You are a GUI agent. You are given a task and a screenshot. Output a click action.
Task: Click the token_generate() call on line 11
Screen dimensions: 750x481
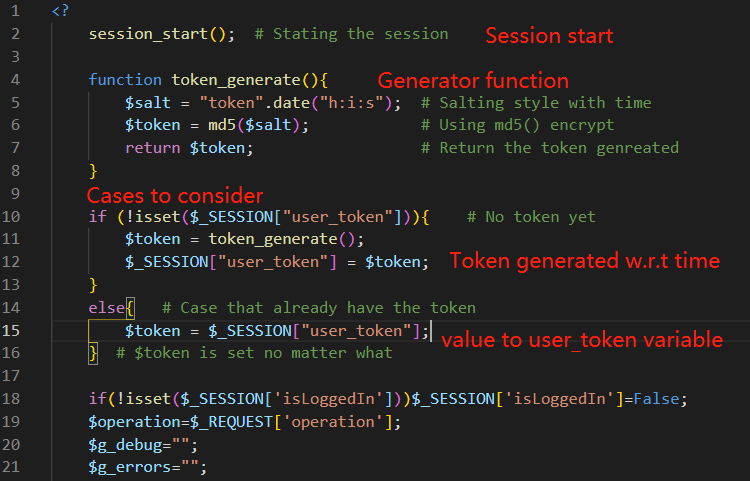[286, 239]
